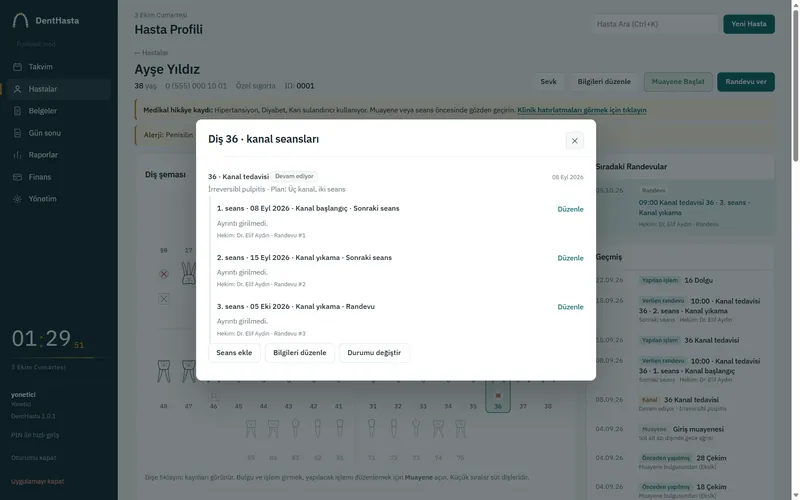Image resolution: width=800 pixels, height=500 pixels.
Task: Click the Hastalar person icon
Action: click(x=17, y=89)
